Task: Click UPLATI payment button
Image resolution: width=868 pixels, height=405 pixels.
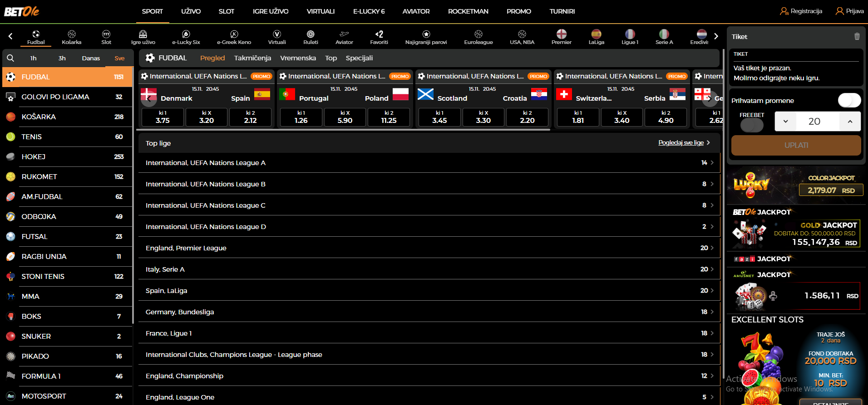Action: point(796,145)
